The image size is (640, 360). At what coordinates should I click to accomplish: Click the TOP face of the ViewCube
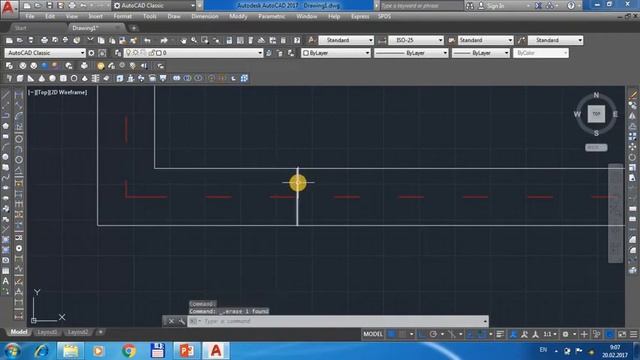pyautogui.click(x=596, y=114)
